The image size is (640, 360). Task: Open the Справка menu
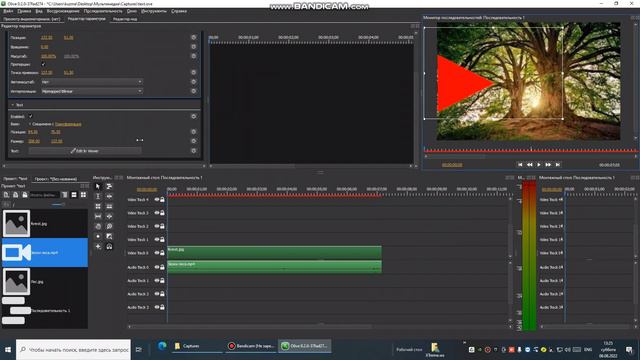pos(179,11)
